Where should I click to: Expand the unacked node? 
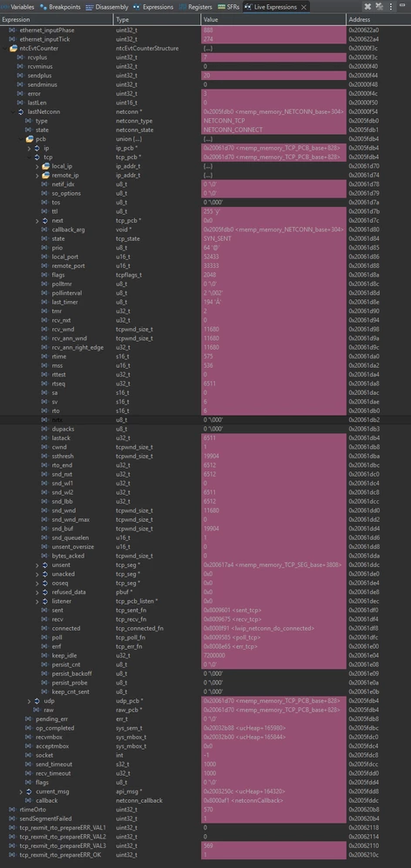click(37, 574)
